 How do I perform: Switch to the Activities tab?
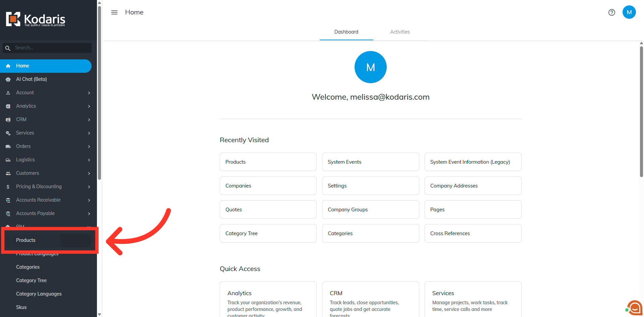coord(400,32)
